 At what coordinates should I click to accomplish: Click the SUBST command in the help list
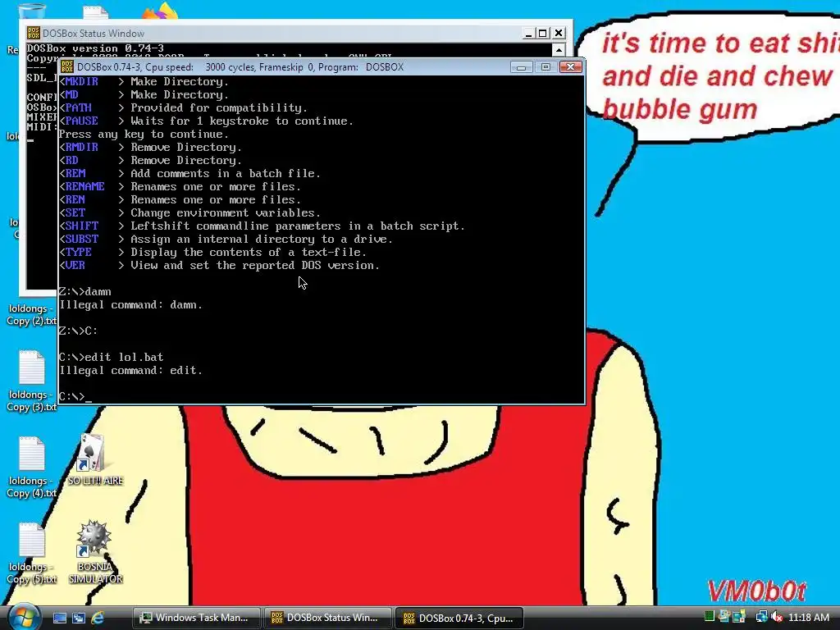tap(82, 239)
